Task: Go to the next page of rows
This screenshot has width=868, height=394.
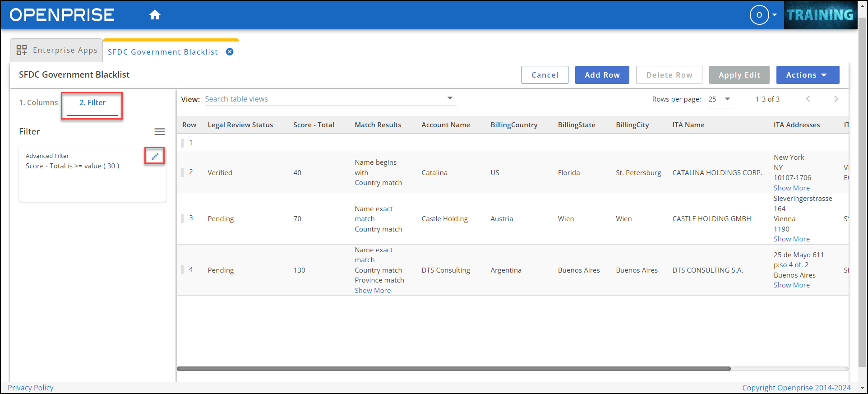Action: [836, 99]
